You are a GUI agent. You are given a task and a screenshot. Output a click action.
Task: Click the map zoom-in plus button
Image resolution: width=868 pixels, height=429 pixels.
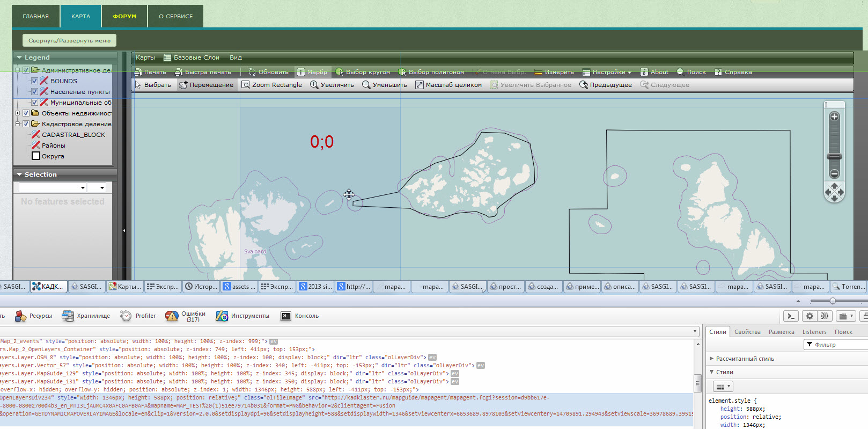coord(834,117)
